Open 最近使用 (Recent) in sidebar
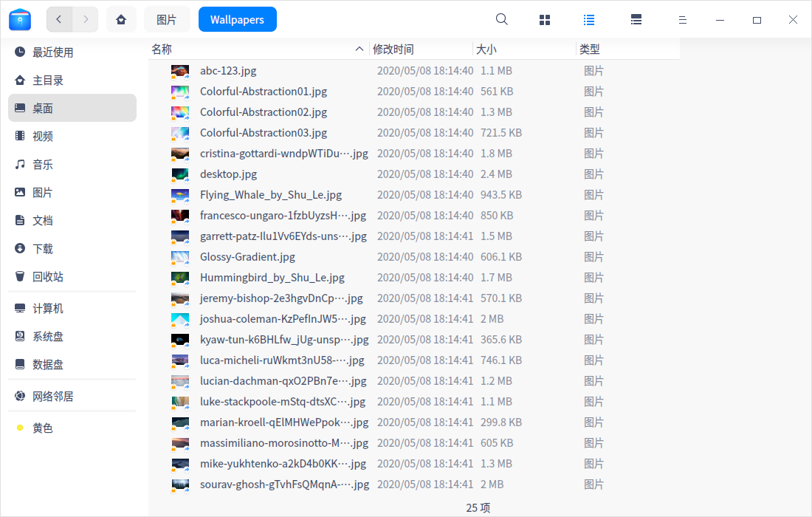 coord(52,52)
